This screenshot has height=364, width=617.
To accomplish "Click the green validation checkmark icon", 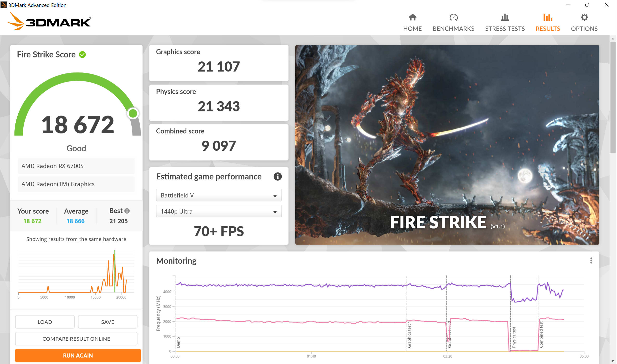I will 82,54.
